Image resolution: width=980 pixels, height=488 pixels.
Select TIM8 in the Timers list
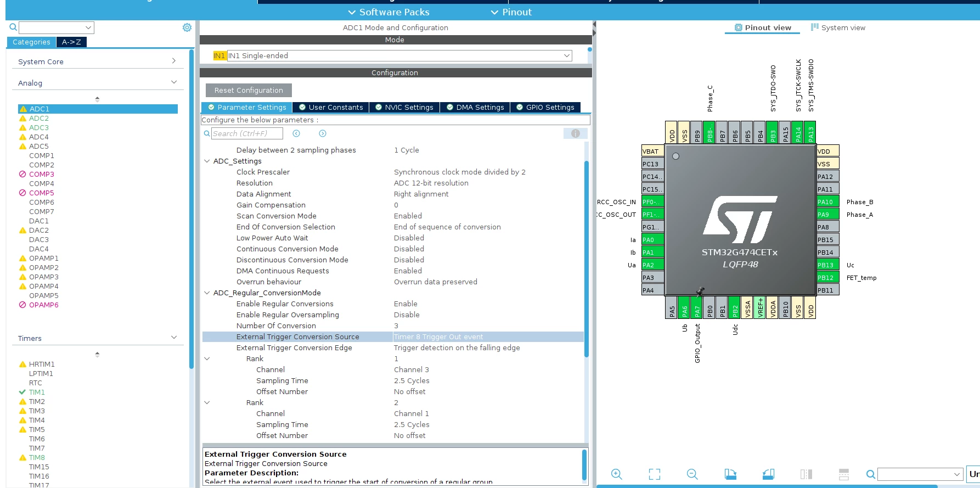37,457
